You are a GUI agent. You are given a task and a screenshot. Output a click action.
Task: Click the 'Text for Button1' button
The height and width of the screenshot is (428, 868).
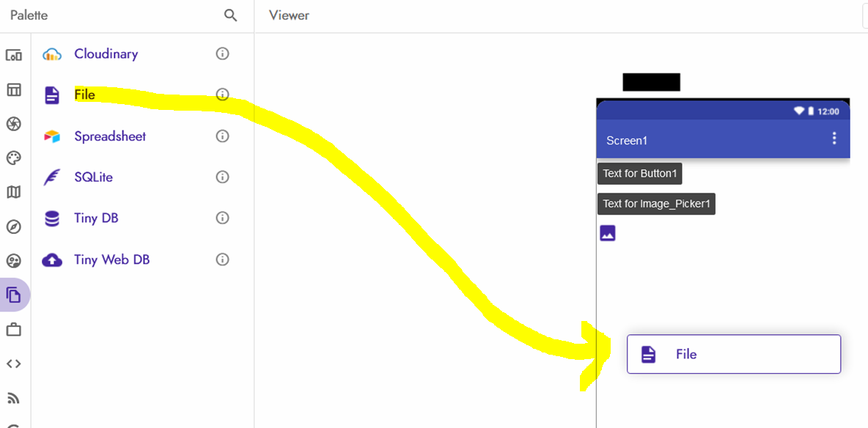tap(640, 173)
